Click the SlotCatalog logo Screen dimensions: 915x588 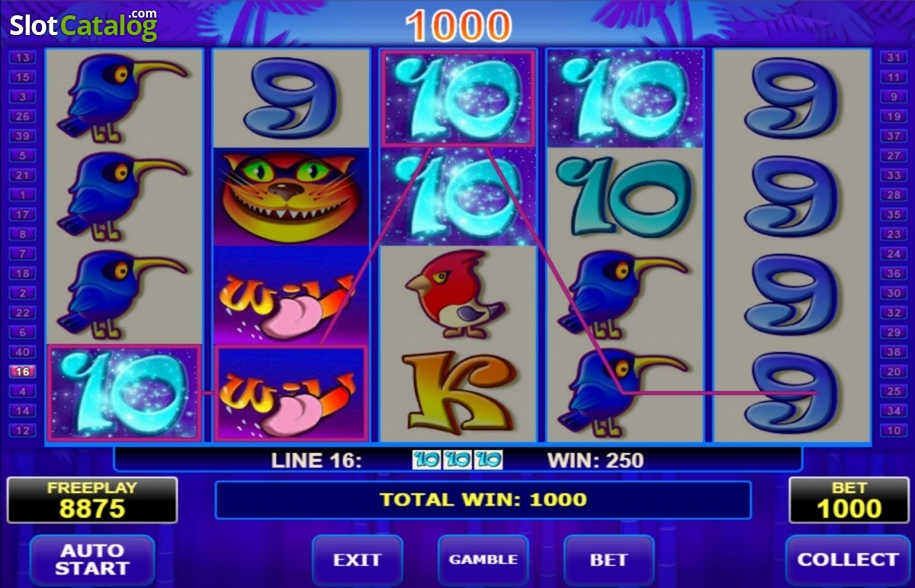pyautogui.click(x=83, y=25)
